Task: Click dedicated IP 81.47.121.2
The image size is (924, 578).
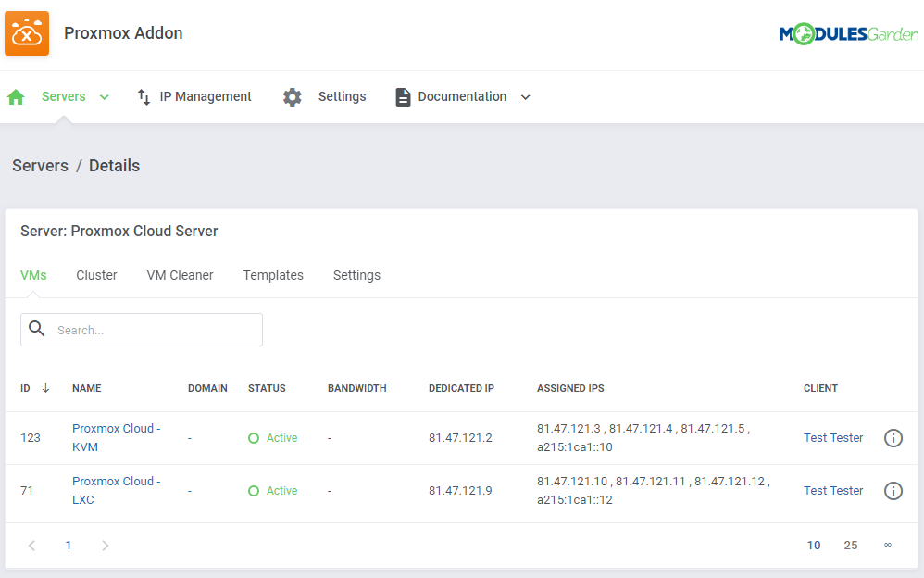Action: coord(460,437)
